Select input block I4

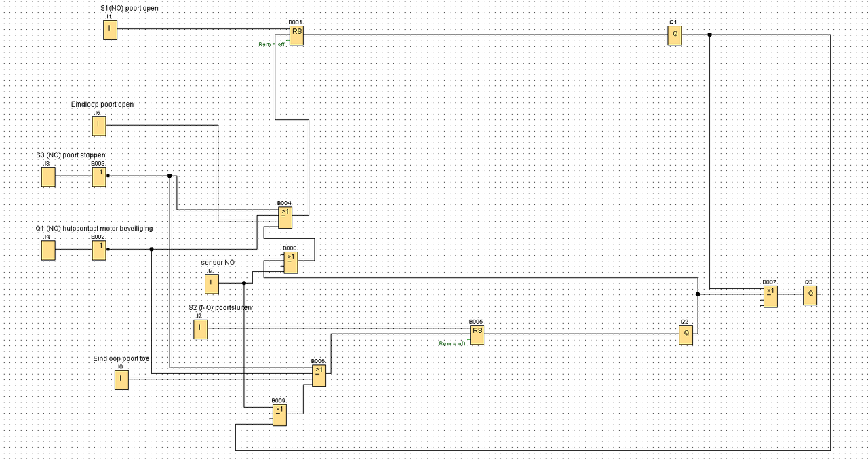pyautogui.click(x=48, y=250)
